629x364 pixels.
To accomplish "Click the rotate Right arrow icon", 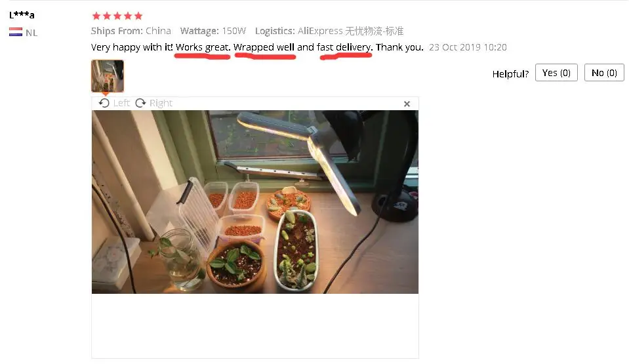I will [x=140, y=103].
